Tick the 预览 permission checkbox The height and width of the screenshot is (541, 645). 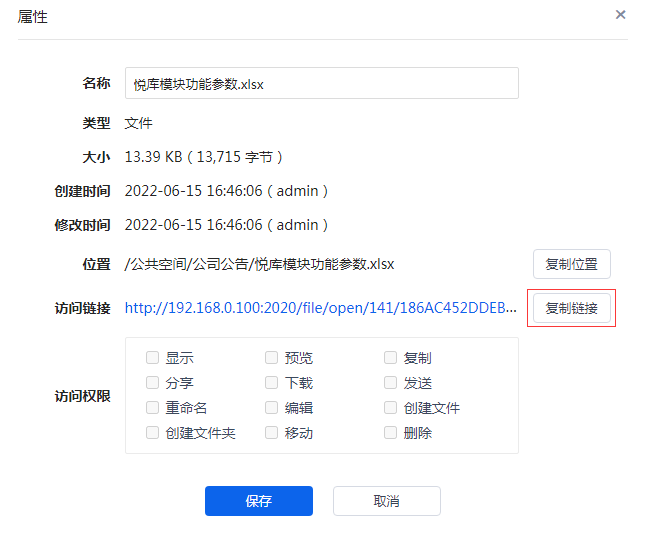tap(272, 358)
